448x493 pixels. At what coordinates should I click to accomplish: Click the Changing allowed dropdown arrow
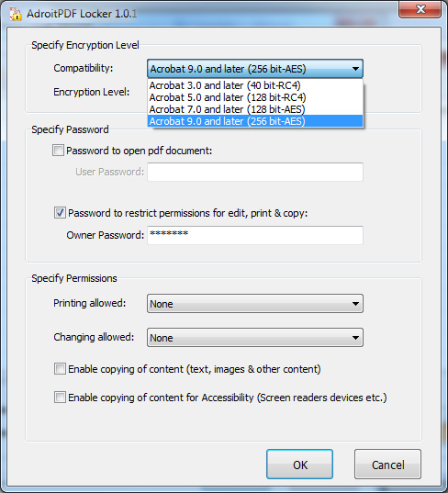(x=355, y=338)
